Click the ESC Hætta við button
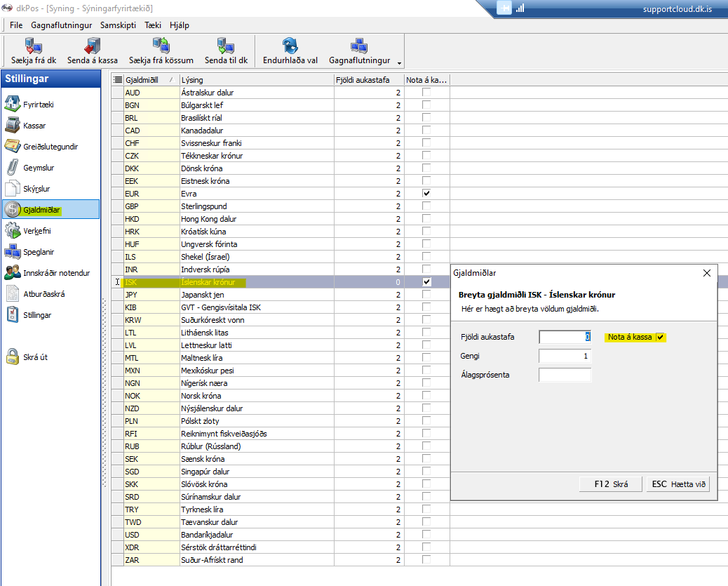The image size is (728, 586). pyautogui.click(x=679, y=484)
